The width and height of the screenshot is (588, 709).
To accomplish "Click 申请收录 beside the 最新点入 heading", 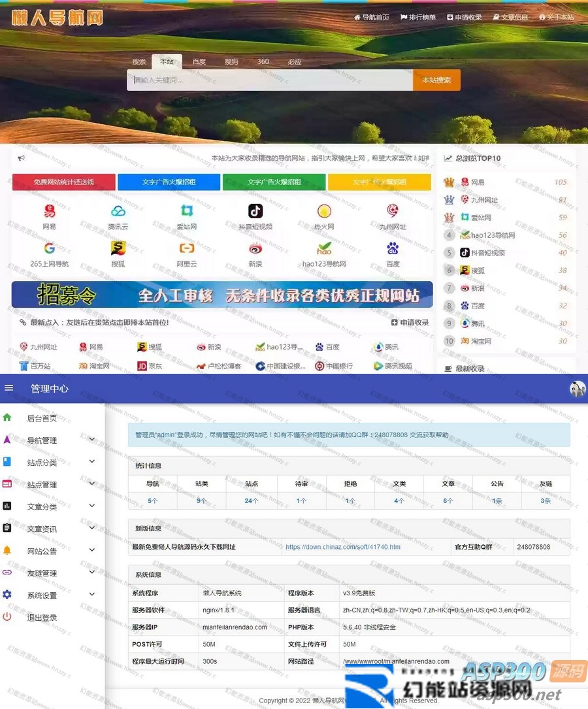I will click(x=410, y=322).
